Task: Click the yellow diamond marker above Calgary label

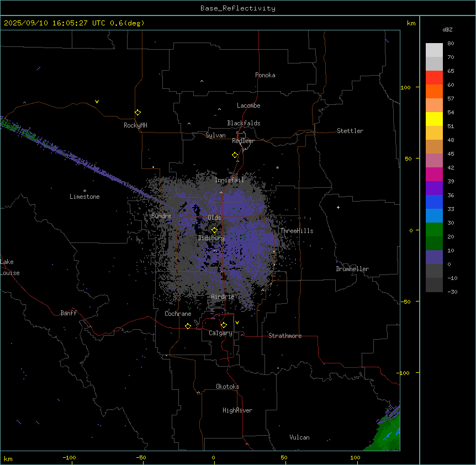Action: click(224, 325)
